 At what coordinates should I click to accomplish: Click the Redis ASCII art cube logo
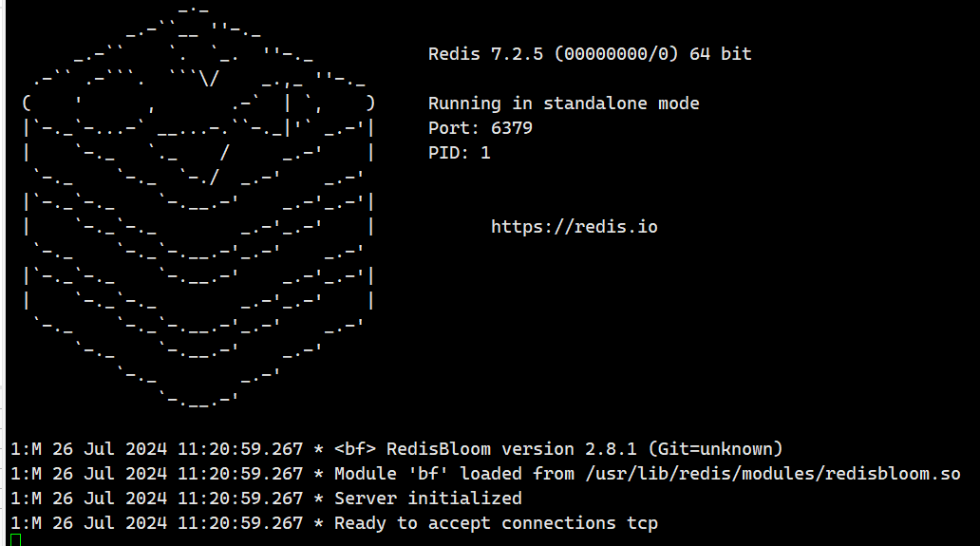pos(198,204)
